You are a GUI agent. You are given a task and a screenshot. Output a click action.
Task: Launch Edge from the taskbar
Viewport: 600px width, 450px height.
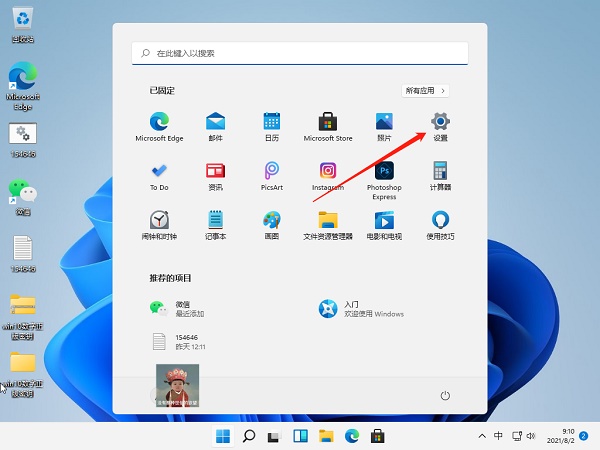[x=352, y=436]
